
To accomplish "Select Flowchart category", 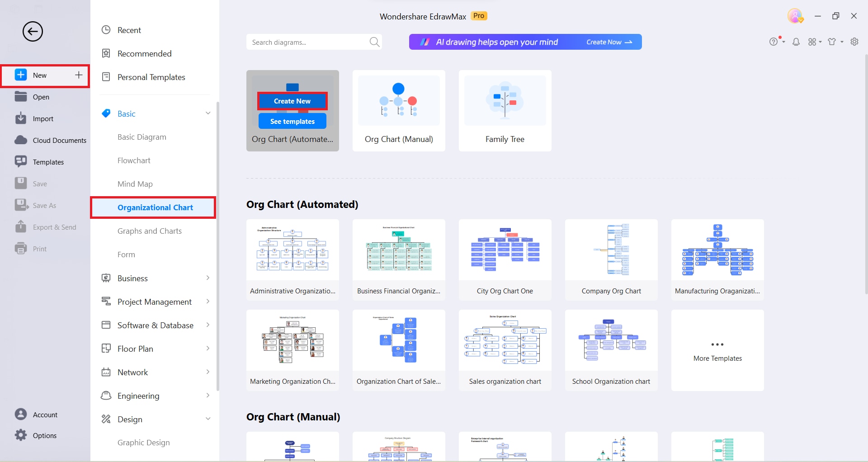I will coord(134,160).
